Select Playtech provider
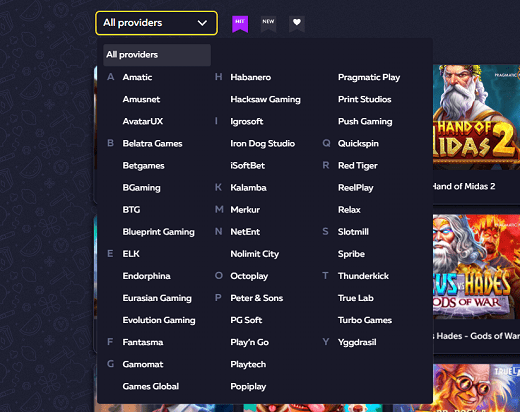 248,364
